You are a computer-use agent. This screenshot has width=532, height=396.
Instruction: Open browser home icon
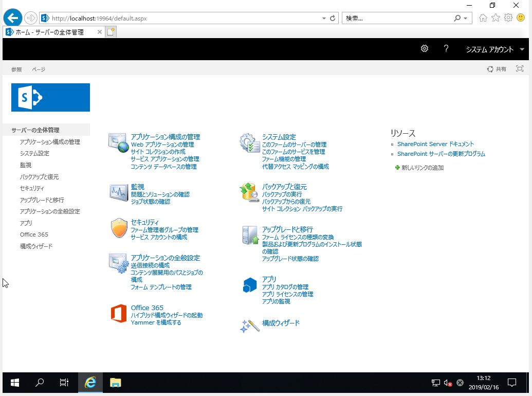click(x=483, y=18)
